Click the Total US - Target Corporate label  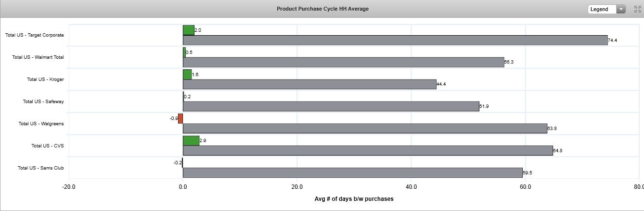[35, 35]
